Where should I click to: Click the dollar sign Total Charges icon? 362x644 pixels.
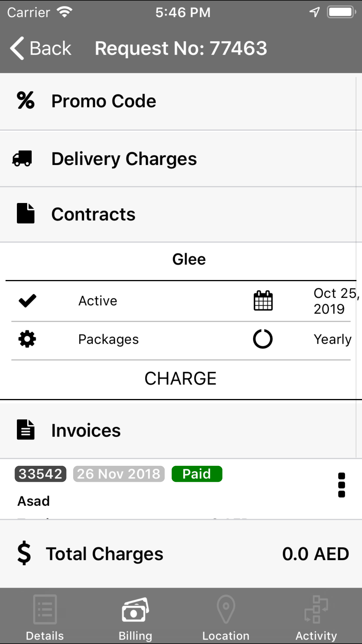point(24,553)
